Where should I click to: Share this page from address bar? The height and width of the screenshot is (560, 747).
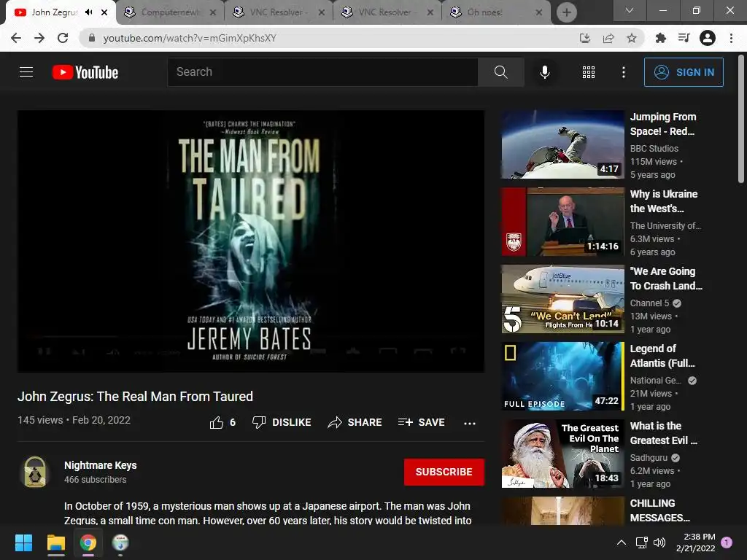coord(608,38)
